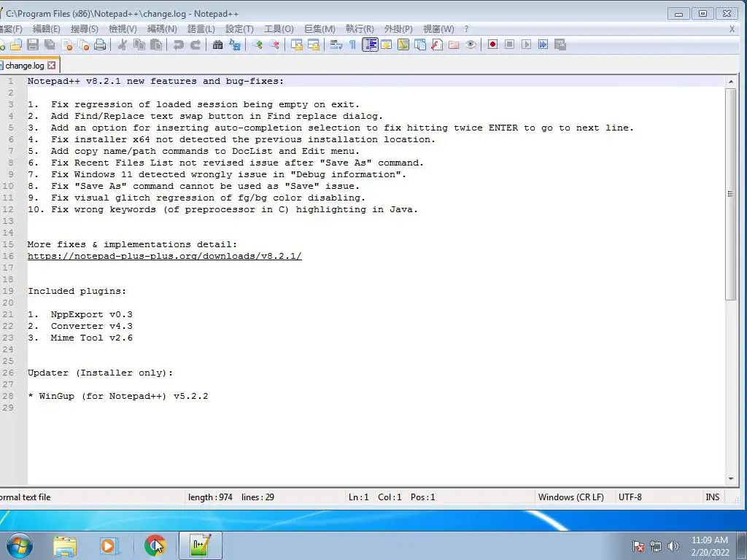
Task: Click the Replace toolbar icon
Action: point(235,44)
